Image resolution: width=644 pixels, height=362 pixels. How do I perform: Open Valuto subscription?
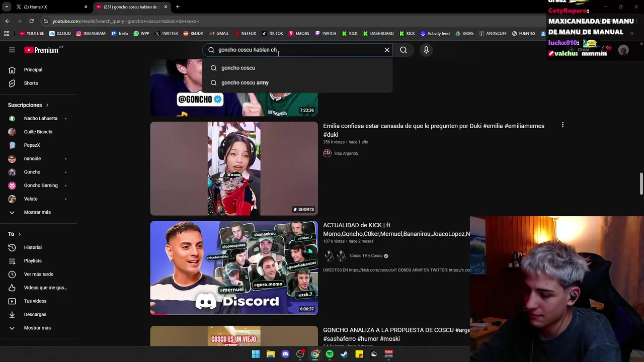(31, 199)
